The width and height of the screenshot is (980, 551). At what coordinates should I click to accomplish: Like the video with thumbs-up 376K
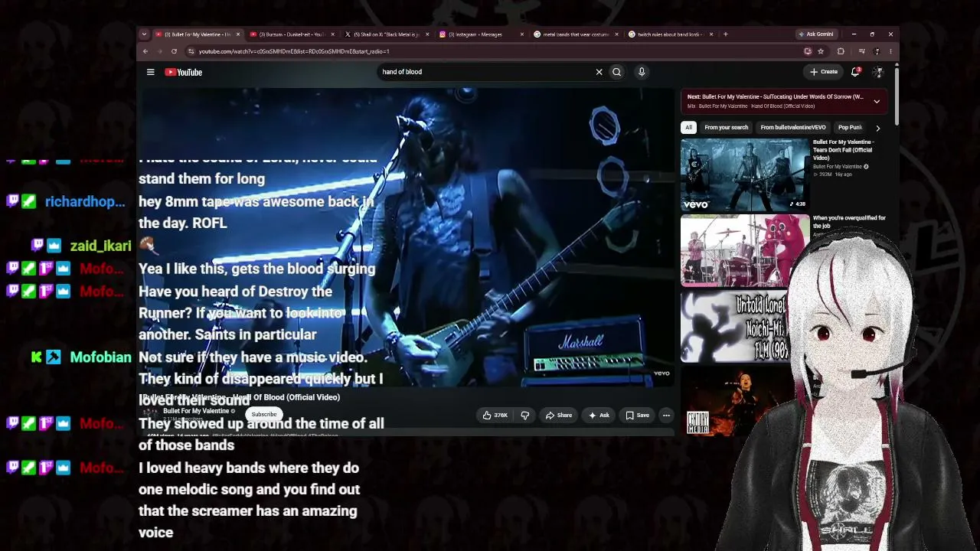[x=495, y=416]
